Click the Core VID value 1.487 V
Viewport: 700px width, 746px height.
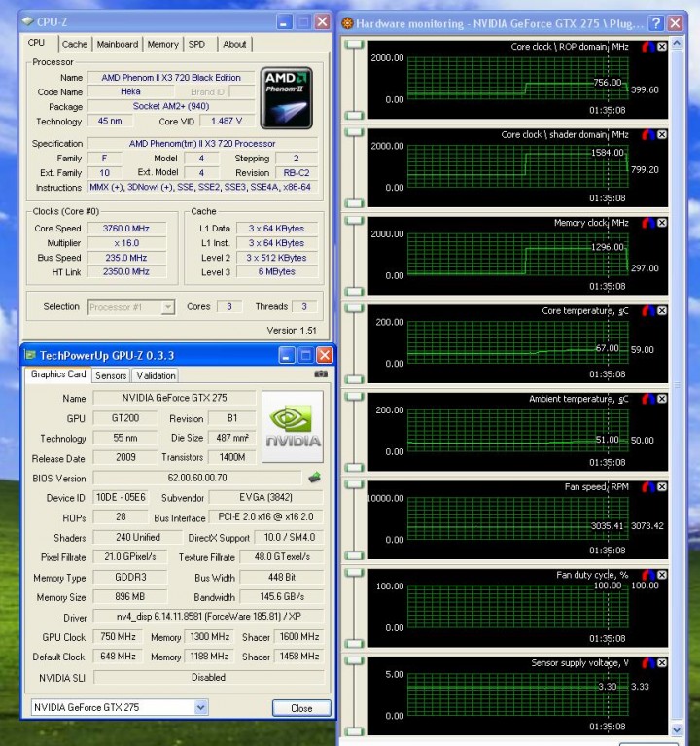pyautogui.click(x=227, y=121)
